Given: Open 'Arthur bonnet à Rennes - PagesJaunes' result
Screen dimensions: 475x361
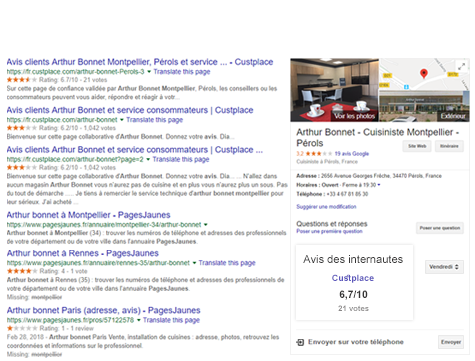Looking at the screenshot, I should [x=83, y=253].
